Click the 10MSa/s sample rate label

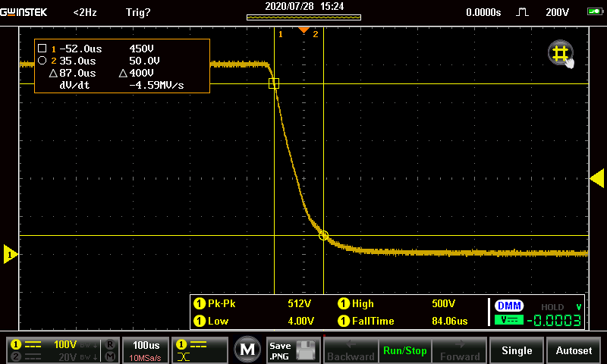[x=145, y=358]
